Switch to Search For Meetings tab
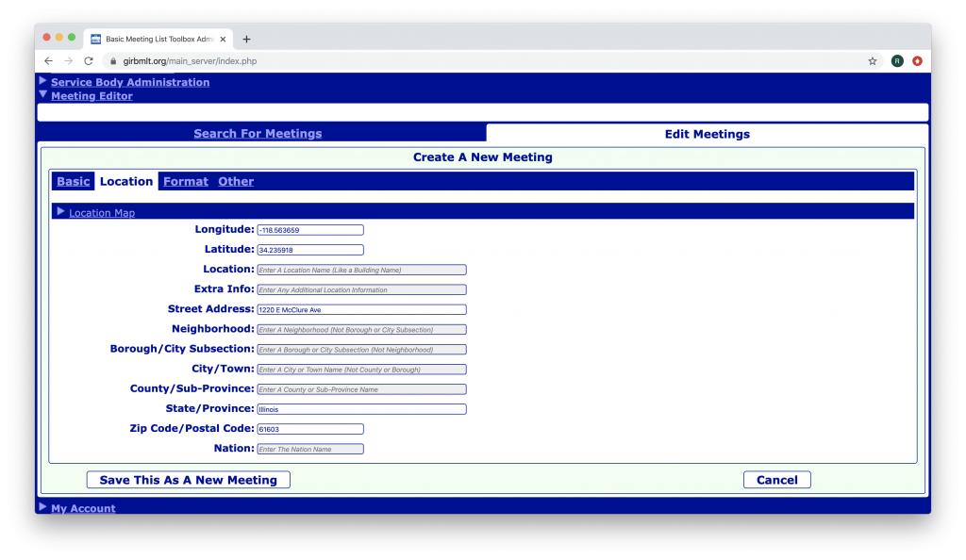The height and width of the screenshot is (560, 966). (x=258, y=134)
